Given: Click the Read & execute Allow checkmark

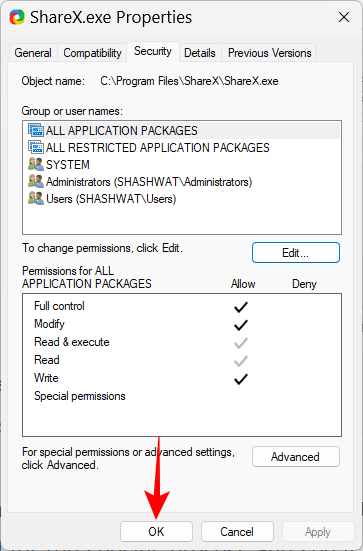Looking at the screenshot, I should coord(241,343).
